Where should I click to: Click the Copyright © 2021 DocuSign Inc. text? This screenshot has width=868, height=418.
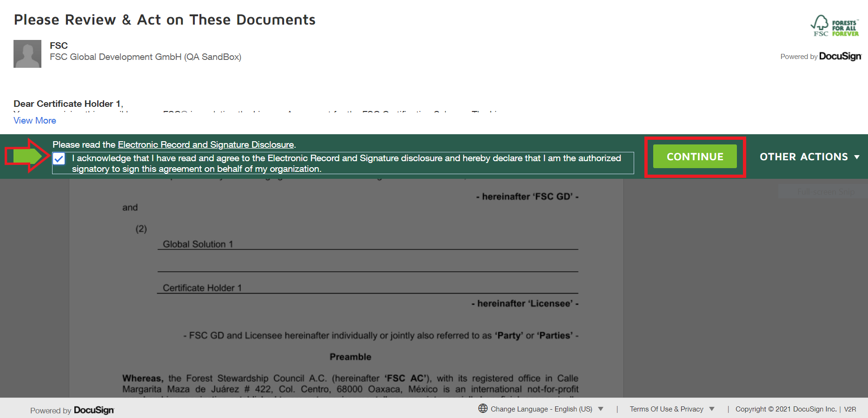point(785,409)
